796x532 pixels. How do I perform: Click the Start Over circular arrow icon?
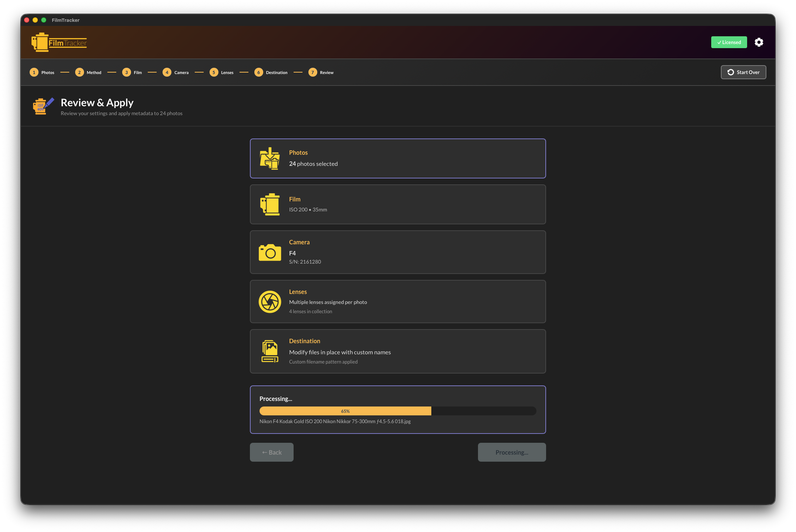(730, 72)
